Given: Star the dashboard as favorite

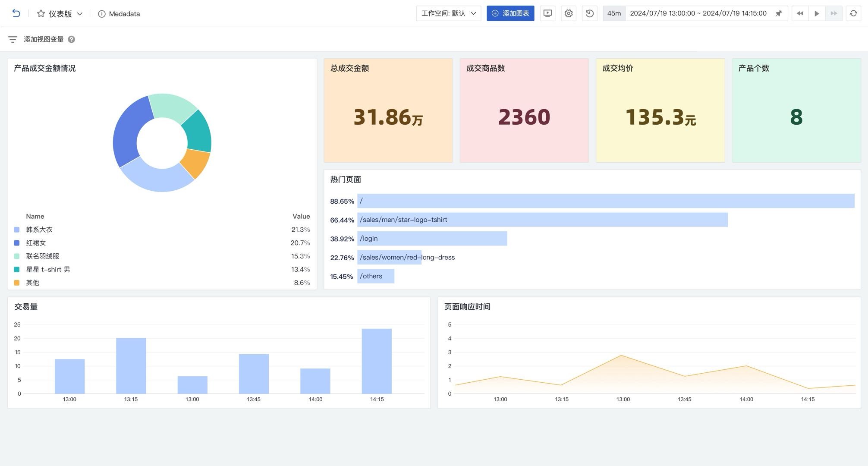Looking at the screenshot, I should 41,13.
